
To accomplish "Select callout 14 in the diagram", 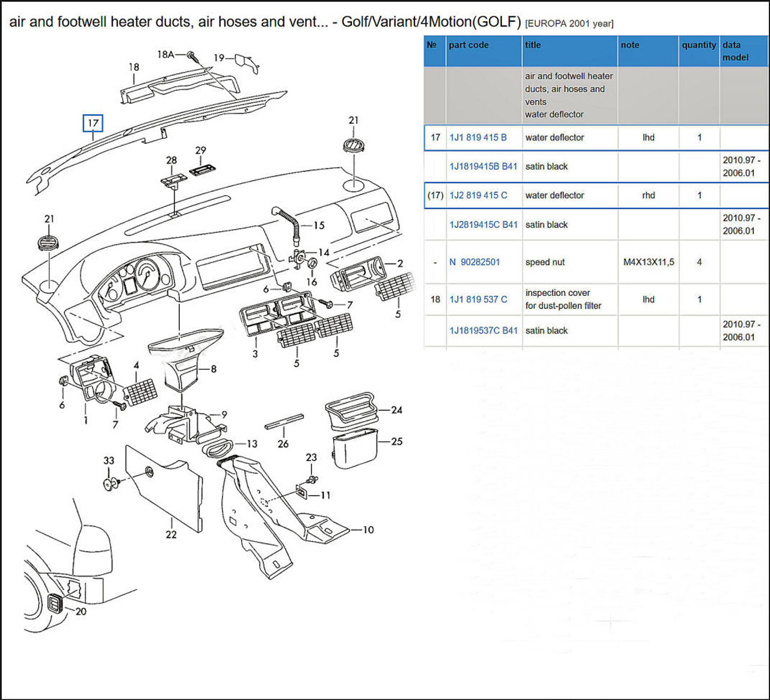I will [324, 253].
